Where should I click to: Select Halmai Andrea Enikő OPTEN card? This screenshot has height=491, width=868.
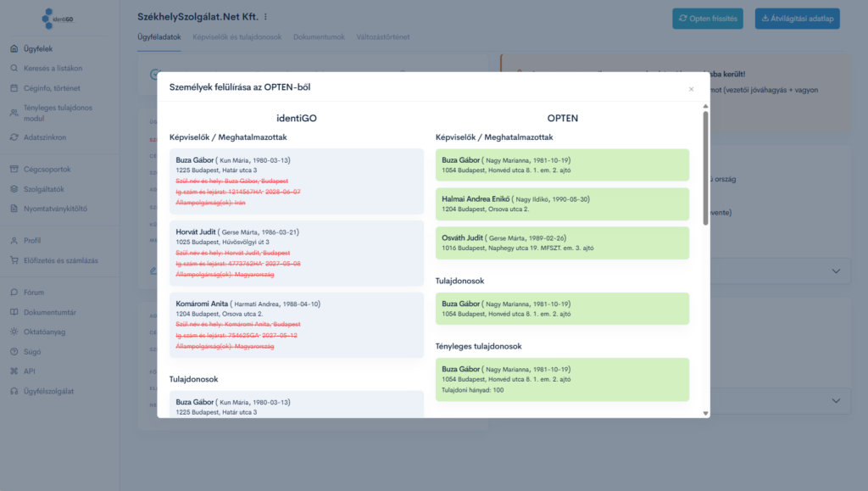[563, 204]
